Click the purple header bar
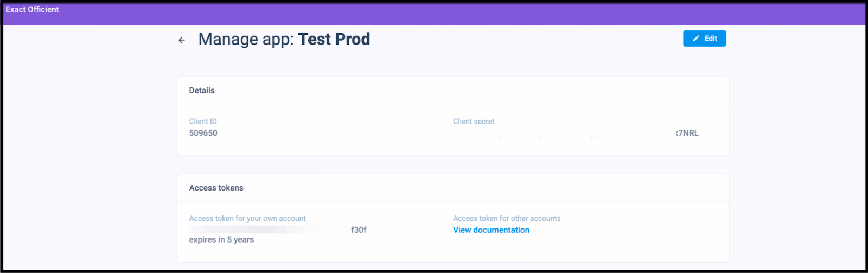The width and height of the screenshot is (868, 273). (434, 14)
